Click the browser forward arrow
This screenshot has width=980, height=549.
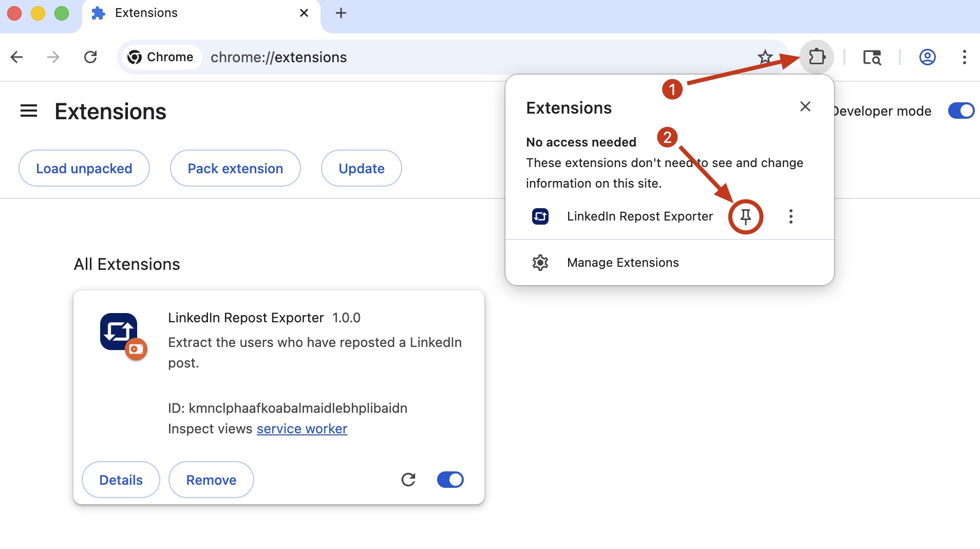pos(53,57)
